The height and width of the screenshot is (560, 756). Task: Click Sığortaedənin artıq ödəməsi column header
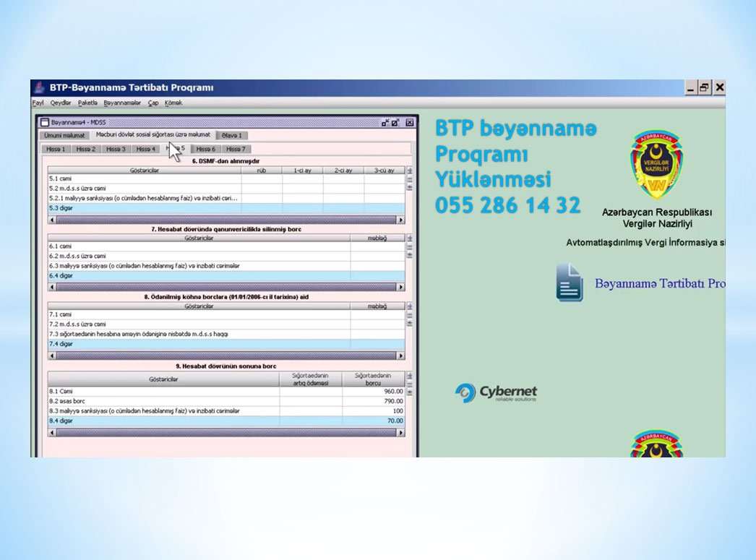tap(311, 379)
